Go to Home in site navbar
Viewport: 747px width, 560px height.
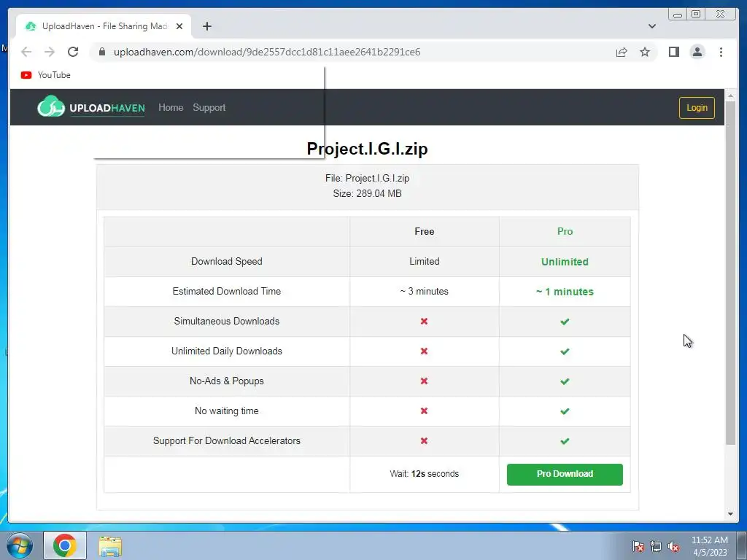pos(171,108)
